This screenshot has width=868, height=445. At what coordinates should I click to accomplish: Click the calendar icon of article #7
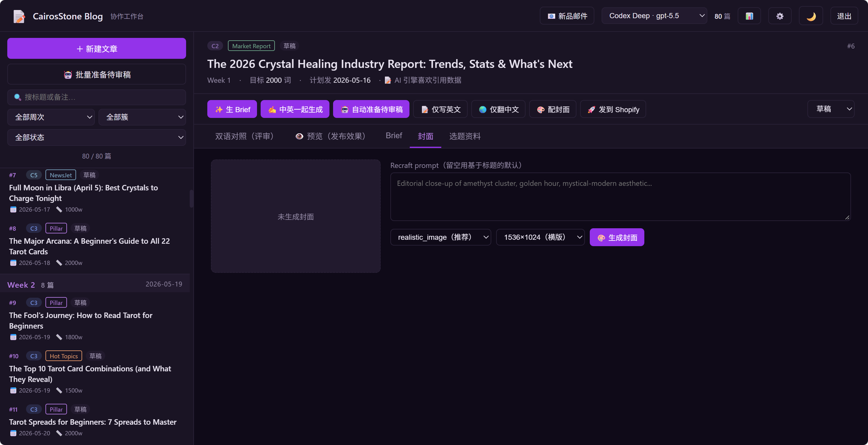coord(13,209)
